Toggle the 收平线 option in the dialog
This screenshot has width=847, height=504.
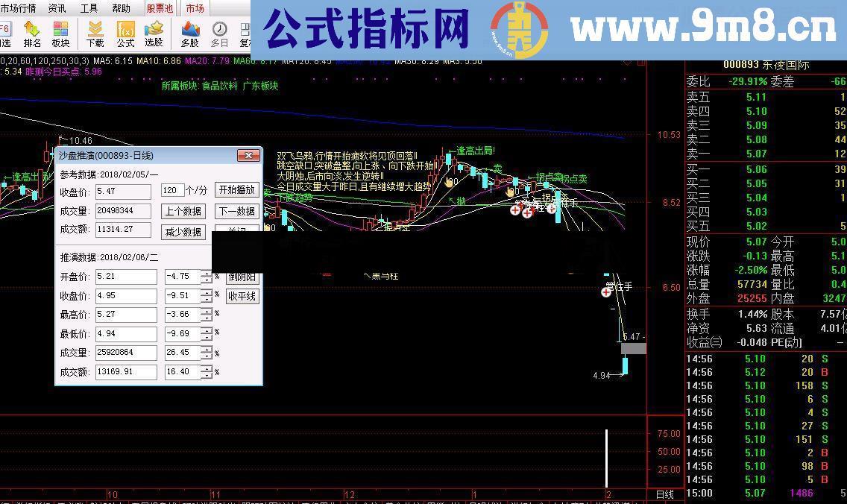[242, 295]
